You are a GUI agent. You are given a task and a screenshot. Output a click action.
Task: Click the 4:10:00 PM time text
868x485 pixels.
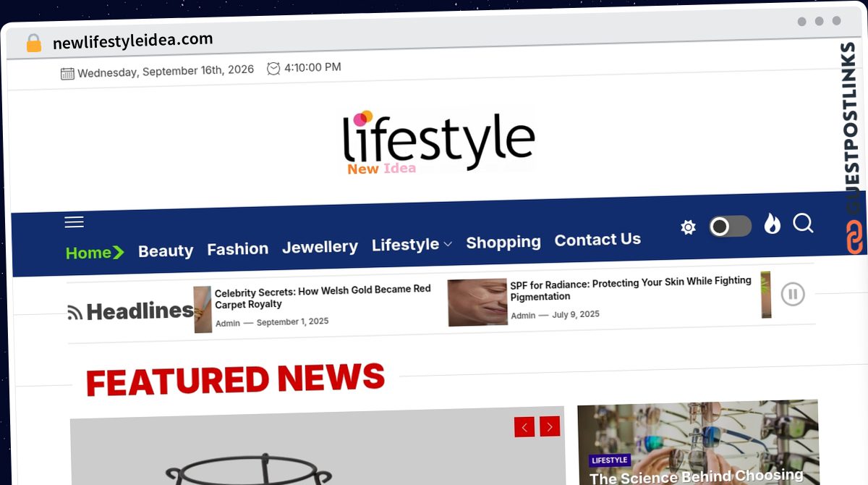[x=312, y=67]
